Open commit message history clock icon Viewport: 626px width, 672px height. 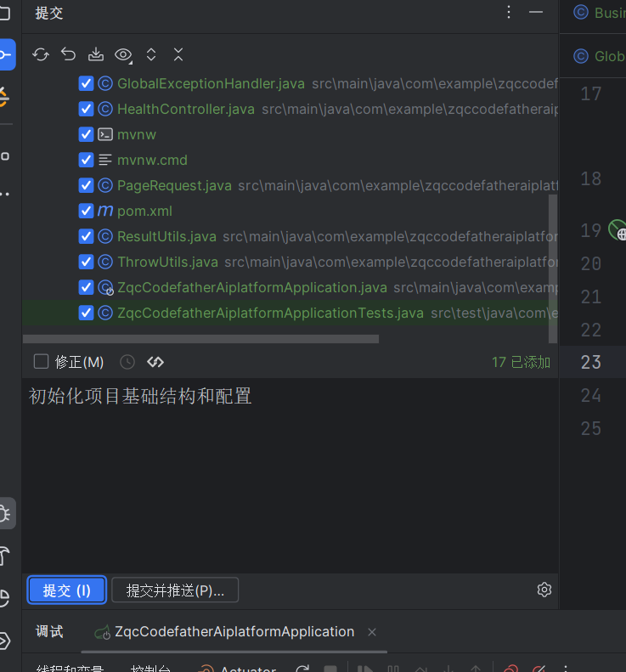coord(127,362)
